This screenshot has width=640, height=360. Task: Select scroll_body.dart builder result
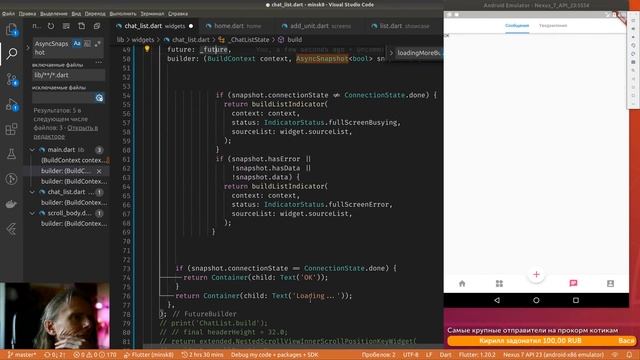pyautogui.click(x=73, y=224)
